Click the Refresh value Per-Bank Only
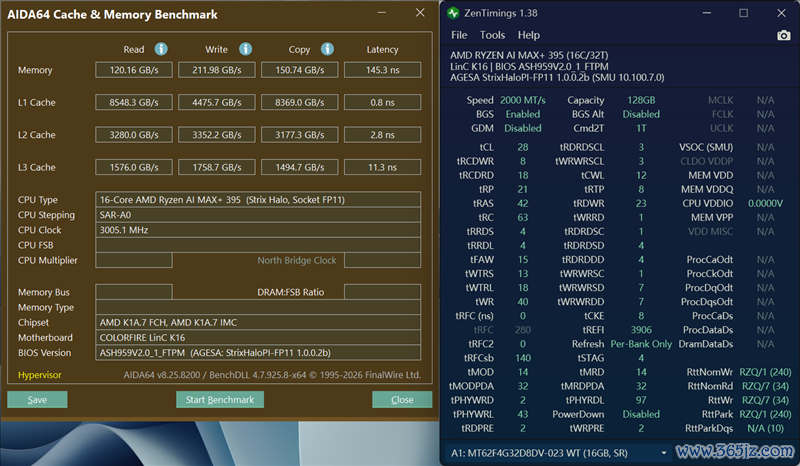Image resolution: width=800 pixels, height=466 pixels. click(641, 344)
